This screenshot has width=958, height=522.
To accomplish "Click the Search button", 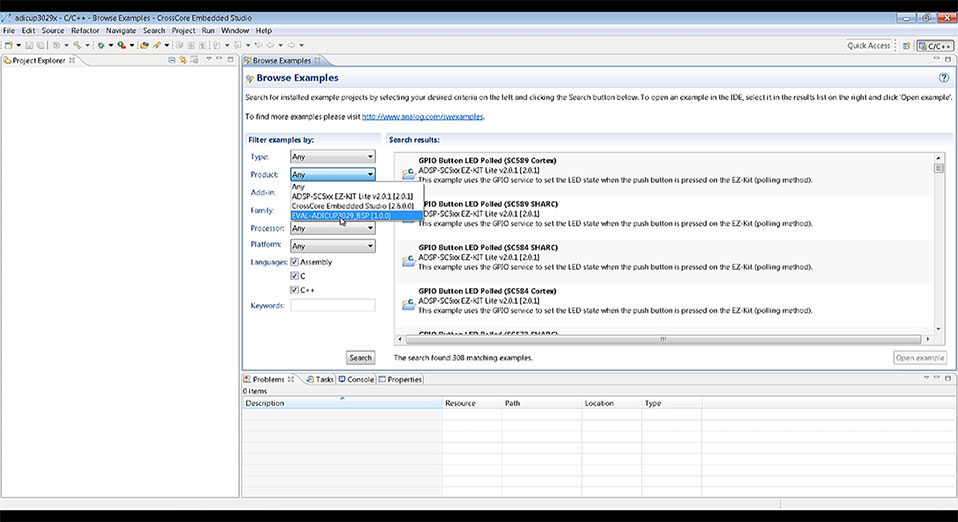I will pos(360,358).
